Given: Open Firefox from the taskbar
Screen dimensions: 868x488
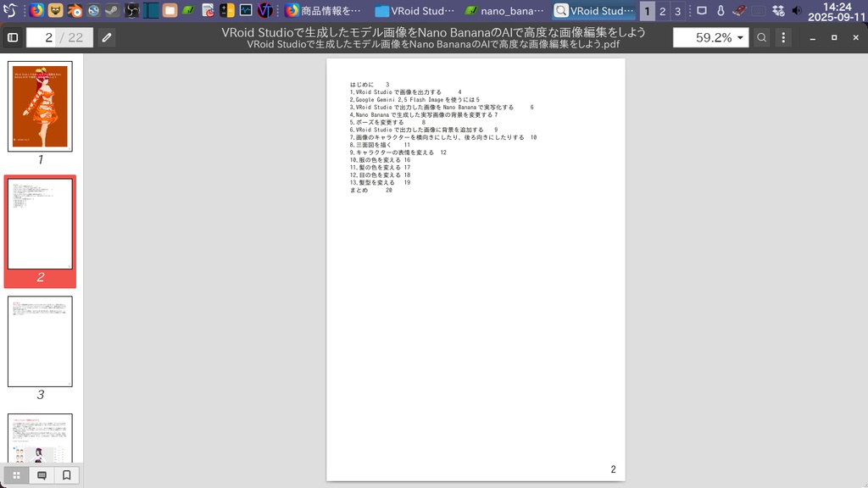Looking at the screenshot, I should point(35,11).
